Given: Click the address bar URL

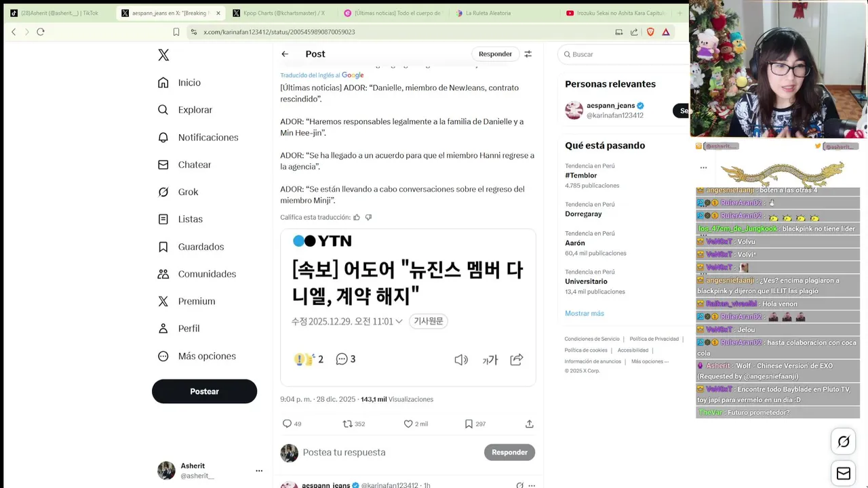Looking at the screenshot, I should tap(279, 32).
